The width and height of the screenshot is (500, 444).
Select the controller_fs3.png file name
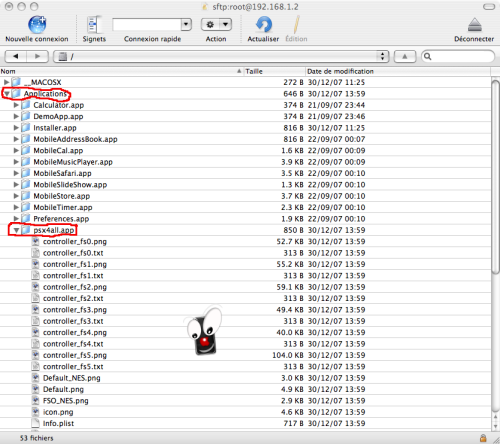(x=75, y=310)
